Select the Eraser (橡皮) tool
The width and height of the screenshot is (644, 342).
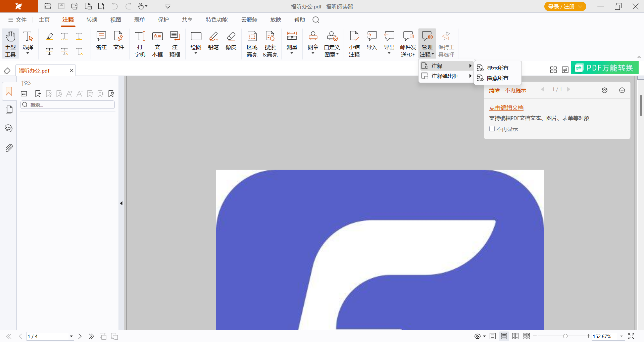tap(231, 41)
